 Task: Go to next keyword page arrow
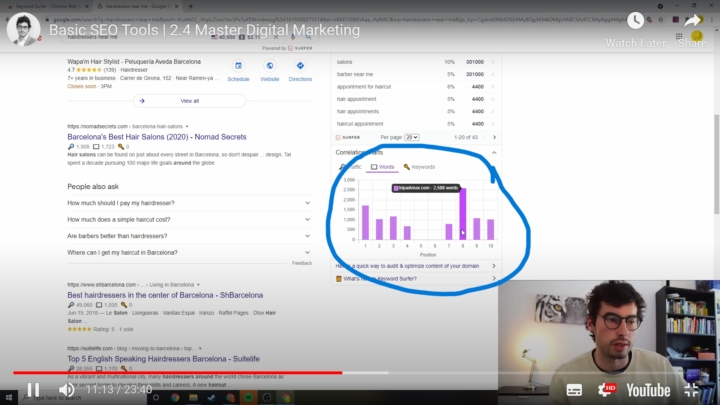[494, 137]
